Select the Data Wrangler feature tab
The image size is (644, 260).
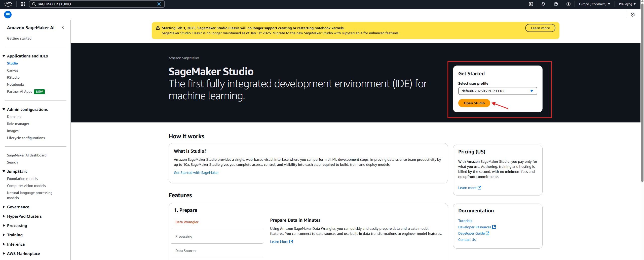187,222
